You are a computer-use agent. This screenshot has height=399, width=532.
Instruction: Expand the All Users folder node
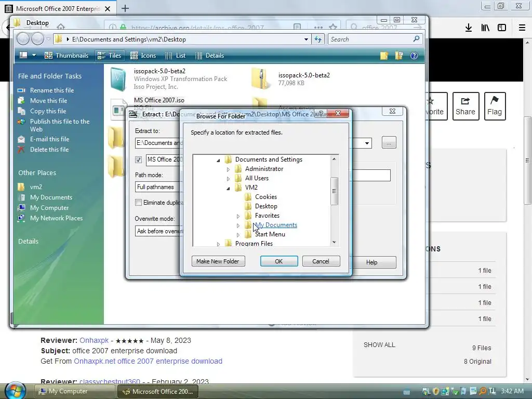coord(228,179)
